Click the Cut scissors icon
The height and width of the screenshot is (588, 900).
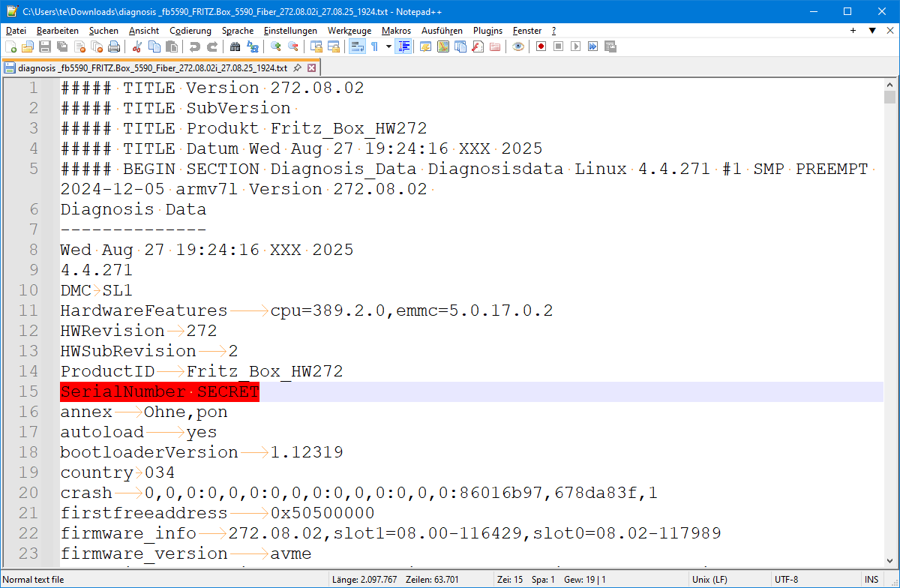[137, 46]
